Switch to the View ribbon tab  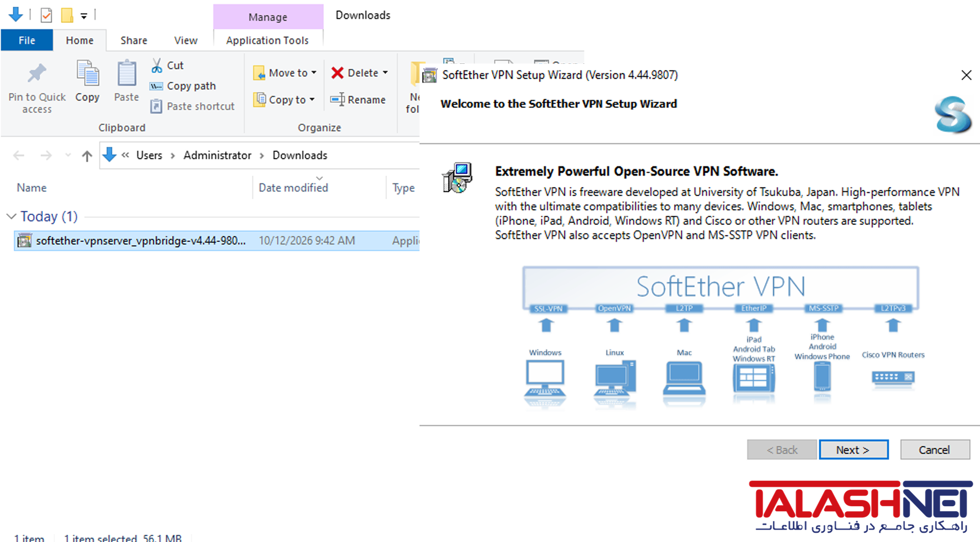click(x=186, y=40)
